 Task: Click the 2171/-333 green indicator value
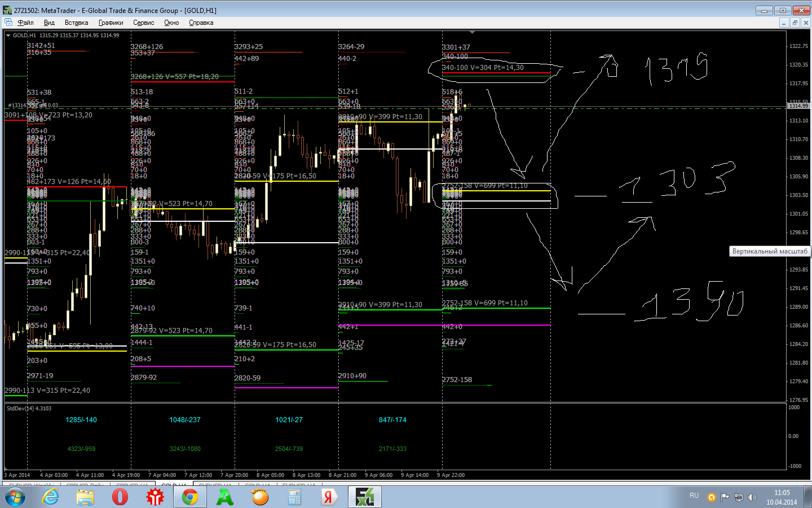point(392,449)
